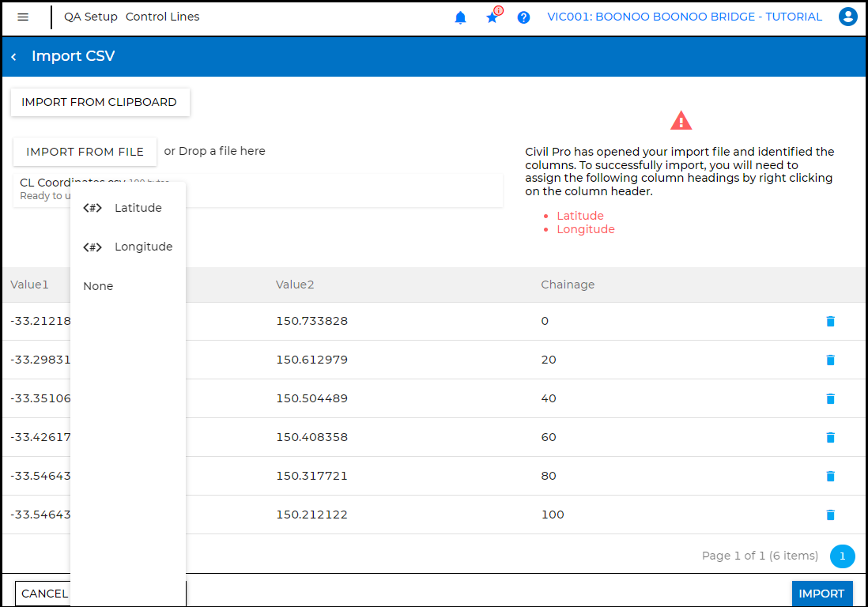
Task: Select the Value1 column header
Action: (29, 285)
